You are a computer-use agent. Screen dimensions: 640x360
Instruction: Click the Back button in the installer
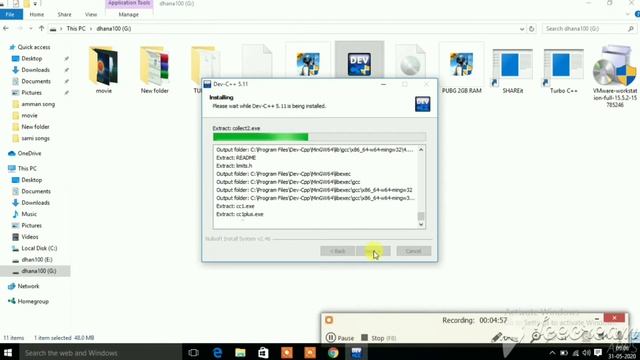coord(337,251)
